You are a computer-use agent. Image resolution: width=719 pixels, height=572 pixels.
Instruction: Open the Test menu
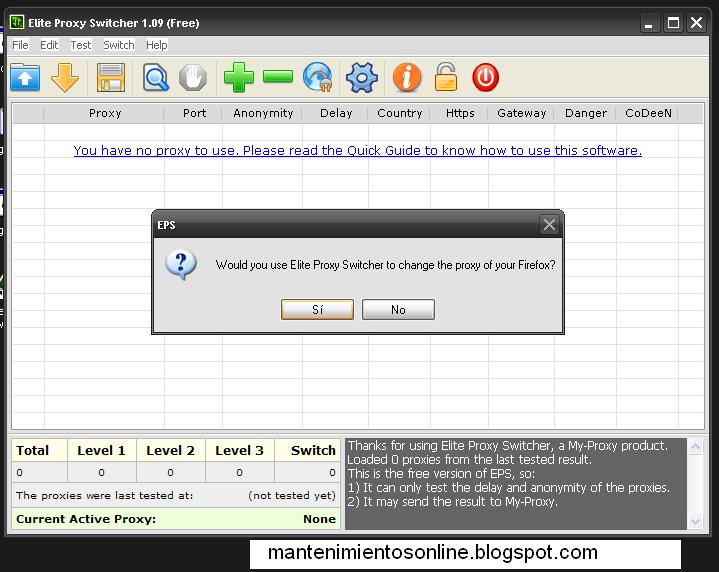[x=81, y=45]
